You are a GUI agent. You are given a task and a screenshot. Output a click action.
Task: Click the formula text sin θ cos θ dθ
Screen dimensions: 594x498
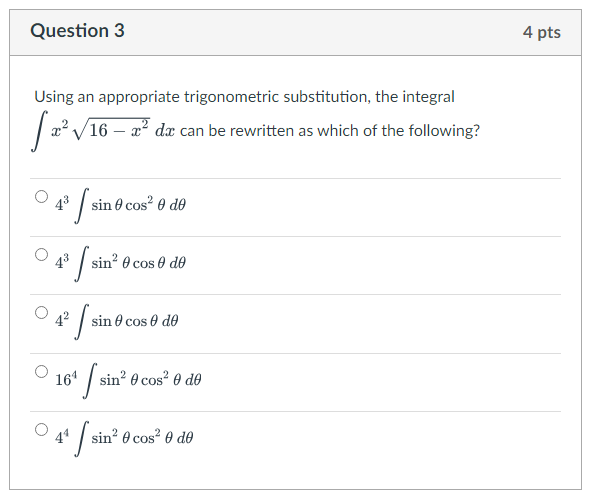[134, 321]
